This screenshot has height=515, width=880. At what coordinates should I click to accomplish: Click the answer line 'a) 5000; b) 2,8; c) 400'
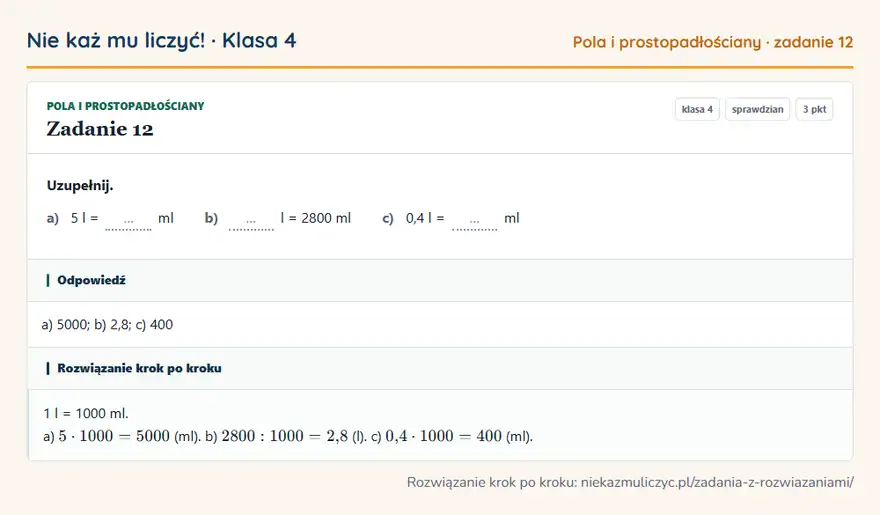pos(107,325)
